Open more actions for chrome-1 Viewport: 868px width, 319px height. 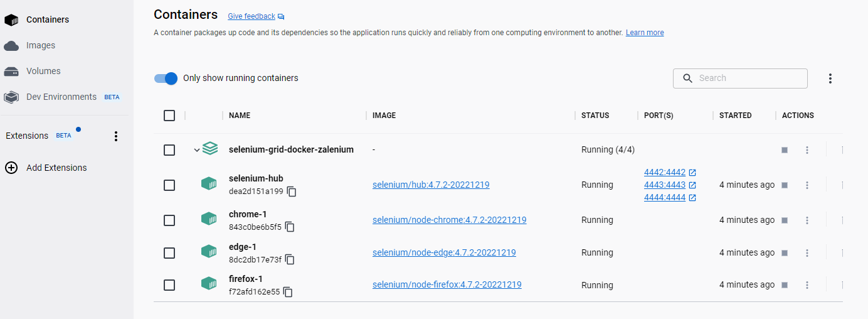click(x=807, y=220)
